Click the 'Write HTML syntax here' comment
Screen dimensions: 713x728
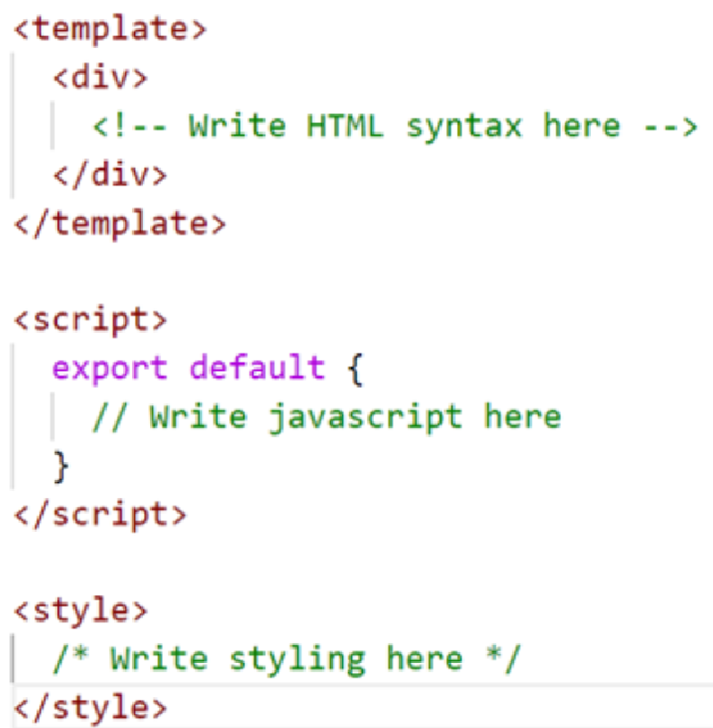pos(395,127)
